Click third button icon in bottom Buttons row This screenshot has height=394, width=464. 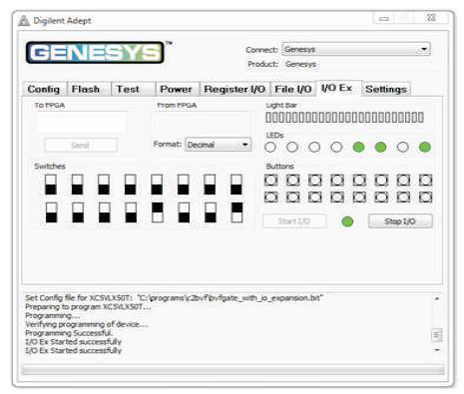[x=315, y=197]
